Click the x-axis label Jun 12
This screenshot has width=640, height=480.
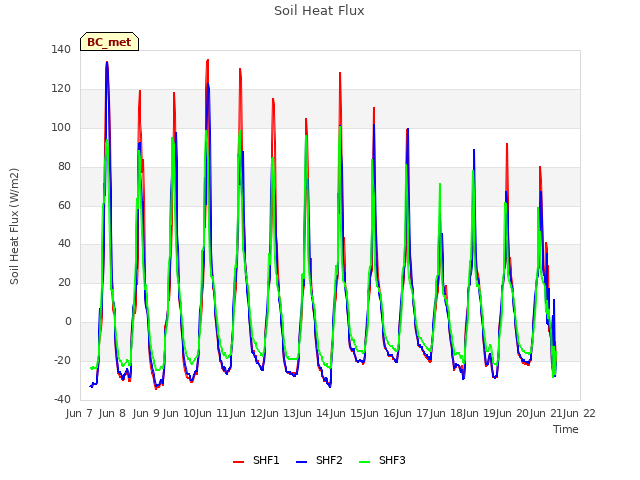click(245, 413)
